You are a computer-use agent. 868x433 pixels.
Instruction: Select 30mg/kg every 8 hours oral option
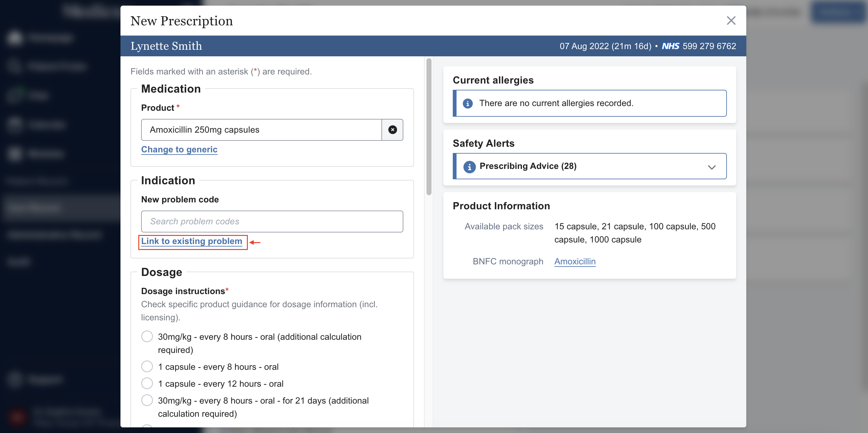(147, 336)
